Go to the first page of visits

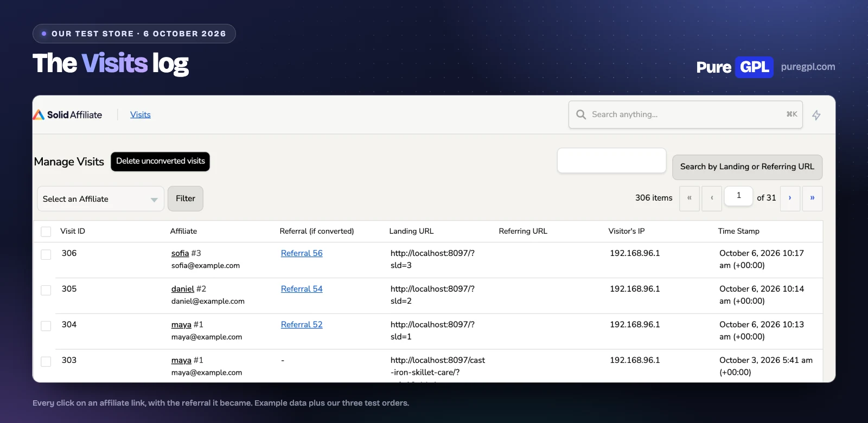(x=690, y=198)
